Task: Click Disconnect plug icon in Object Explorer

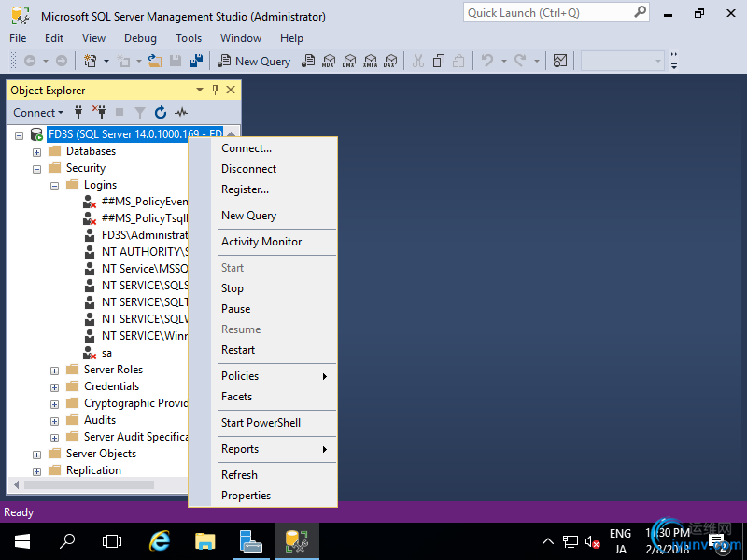Action: 99,112
